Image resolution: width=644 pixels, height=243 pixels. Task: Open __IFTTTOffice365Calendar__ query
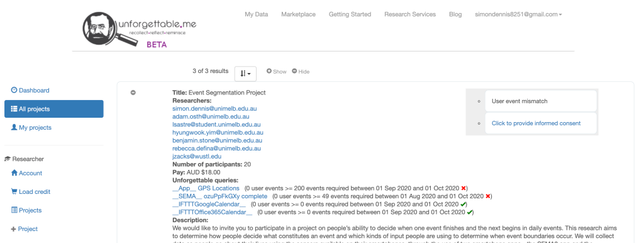pyautogui.click(x=213, y=212)
